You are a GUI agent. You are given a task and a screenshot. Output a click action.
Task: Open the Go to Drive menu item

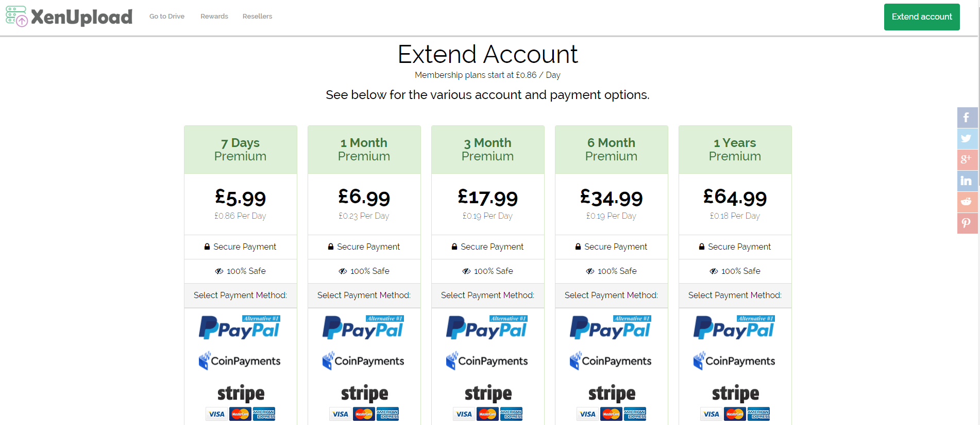(x=167, y=17)
